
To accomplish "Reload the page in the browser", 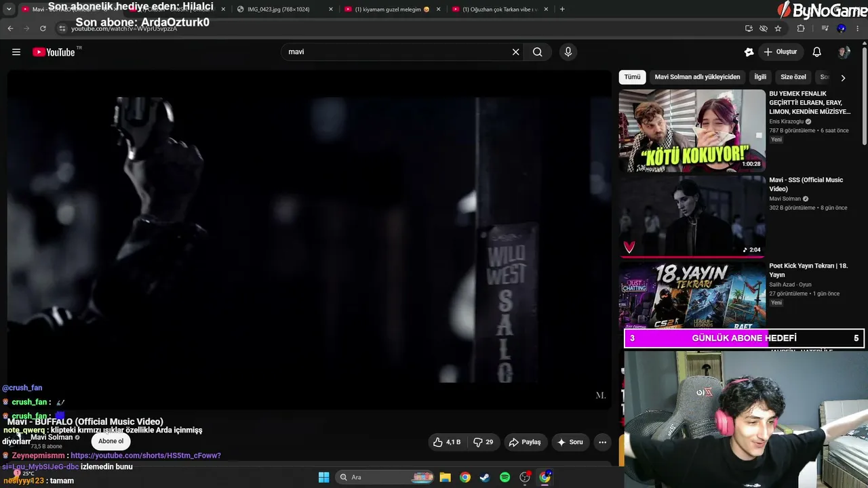I will tap(43, 28).
